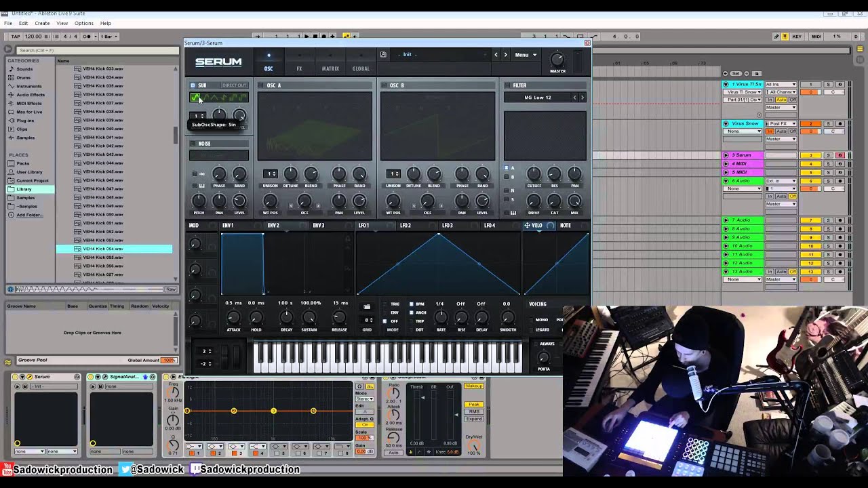Image resolution: width=868 pixels, height=488 pixels.
Task: Click the save preset floppy icon
Action: pyautogui.click(x=383, y=55)
